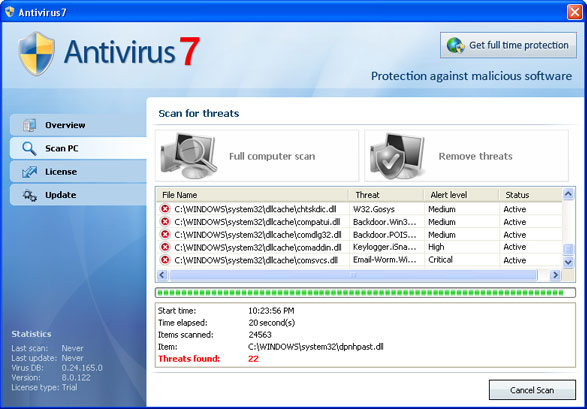The height and width of the screenshot is (409, 587).
Task: Click red X icon beside comaddin.dll
Action: point(165,247)
